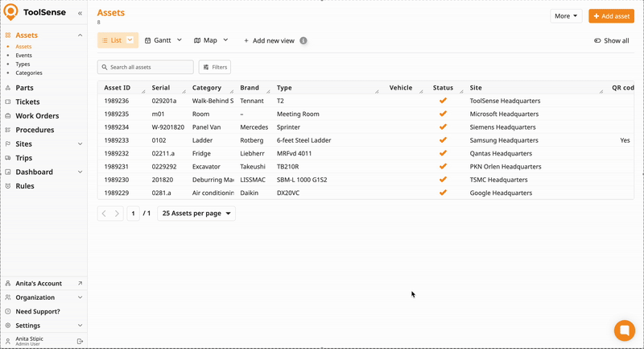Collapse the sidebar with double-chevron icon
644x349 pixels.
click(x=80, y=13)
